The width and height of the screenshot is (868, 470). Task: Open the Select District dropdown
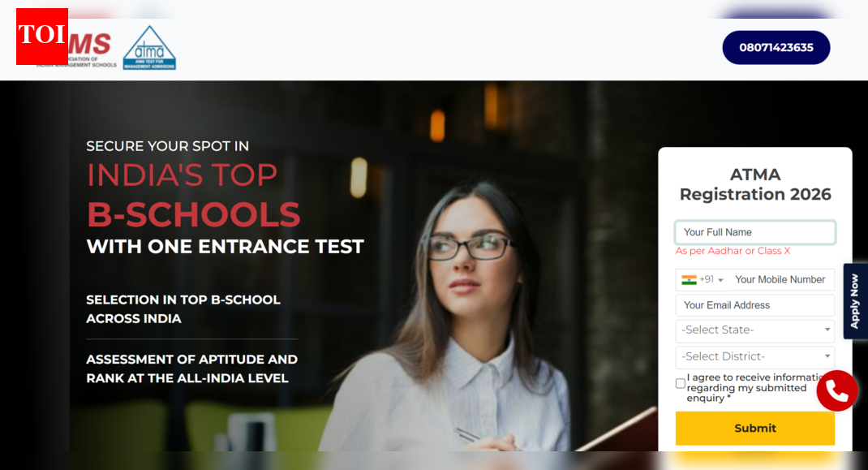click(755, 356)
